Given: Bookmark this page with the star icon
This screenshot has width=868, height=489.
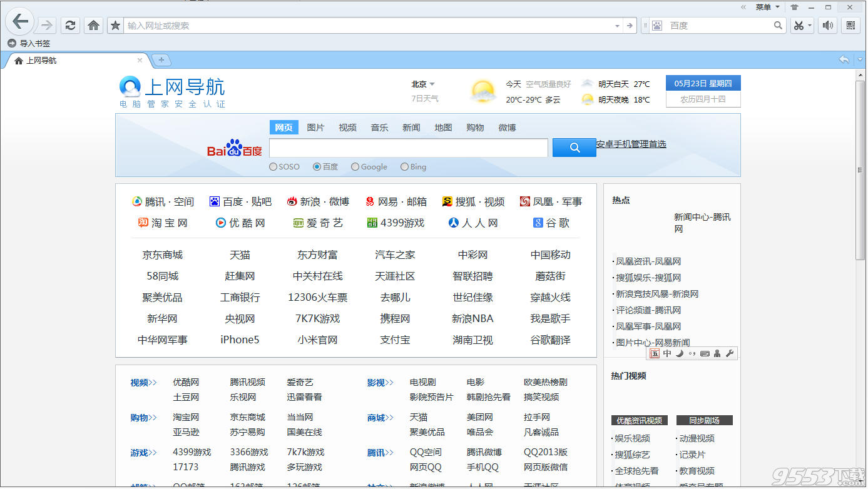Looking at the screenshot, I should (x=115, y=26).
